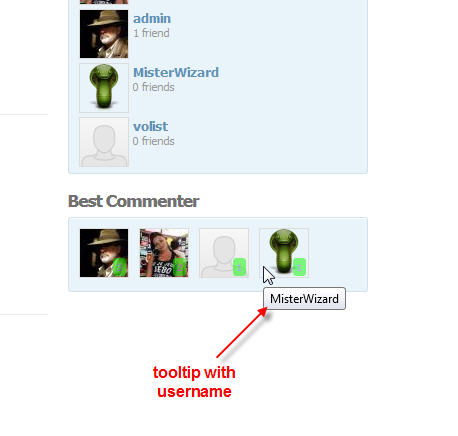Image resolution: width=458 pixels, height=436 pixels.
Task: Open the admin profile link
Action: pos(152,19)
